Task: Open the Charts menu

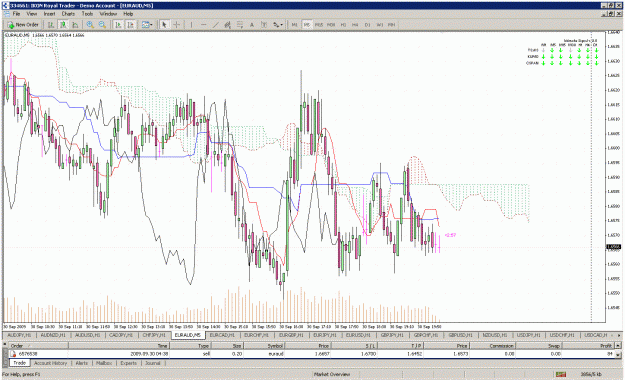Action: (x=68, y=14)
